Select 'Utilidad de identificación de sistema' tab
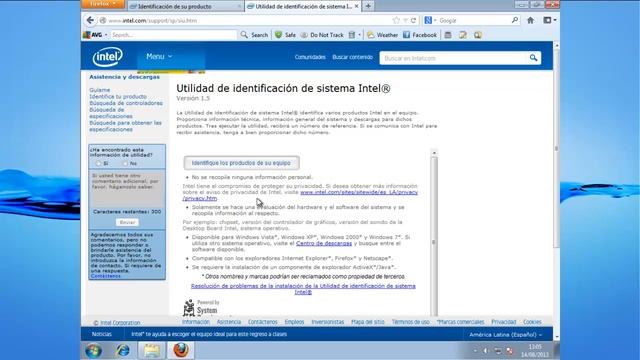The height and width of the screenshot is (360, 640). point(303,6)
